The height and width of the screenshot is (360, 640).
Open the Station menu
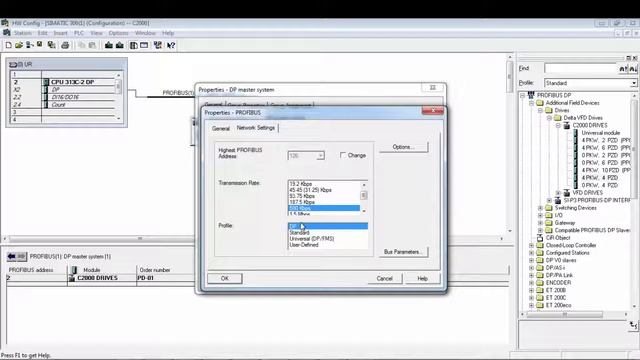tap(23, 33)
